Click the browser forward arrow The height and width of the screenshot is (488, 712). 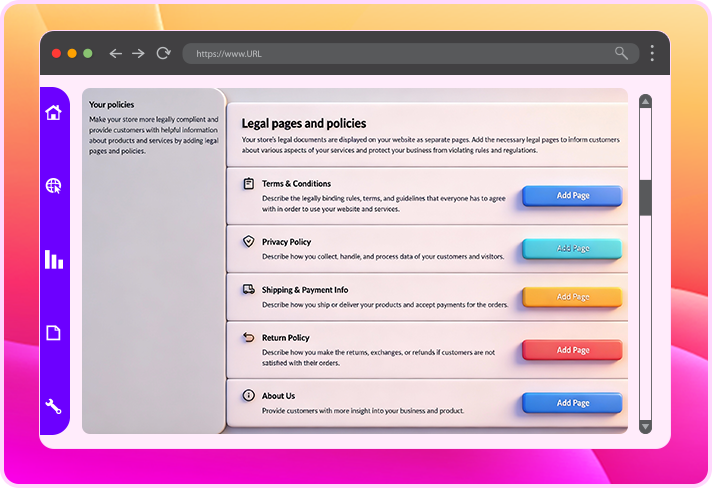(x=138, y=53)
